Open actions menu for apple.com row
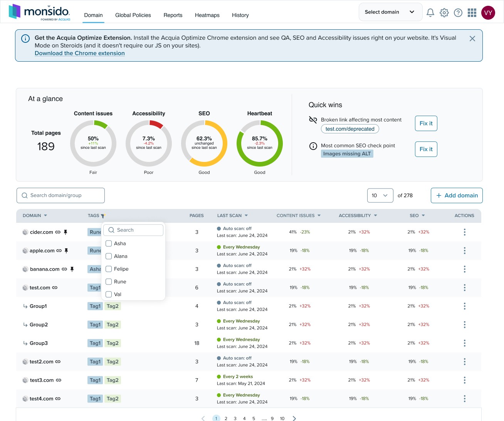The image size is (504, 421). point(464,251)
